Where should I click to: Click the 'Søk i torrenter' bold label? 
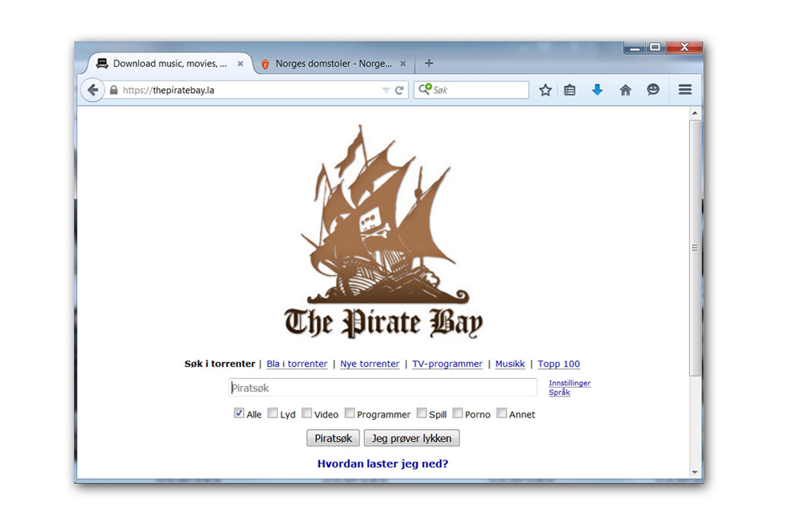click(x=220, y=364)
